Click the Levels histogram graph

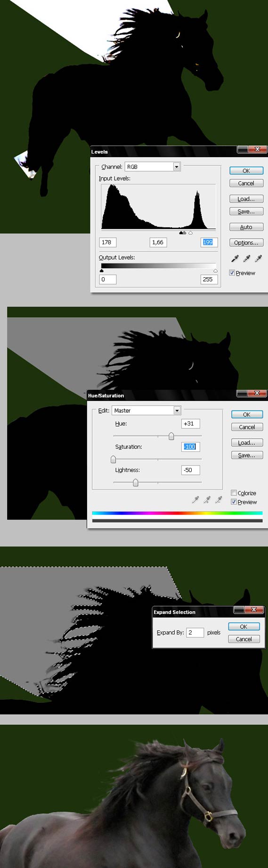(x=158, y=207)
